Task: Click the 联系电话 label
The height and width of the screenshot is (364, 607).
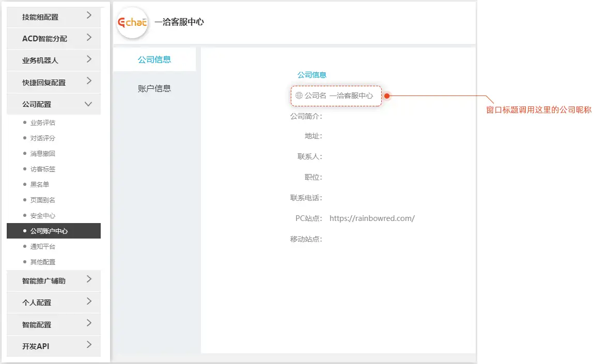Action: coord(306,198)
